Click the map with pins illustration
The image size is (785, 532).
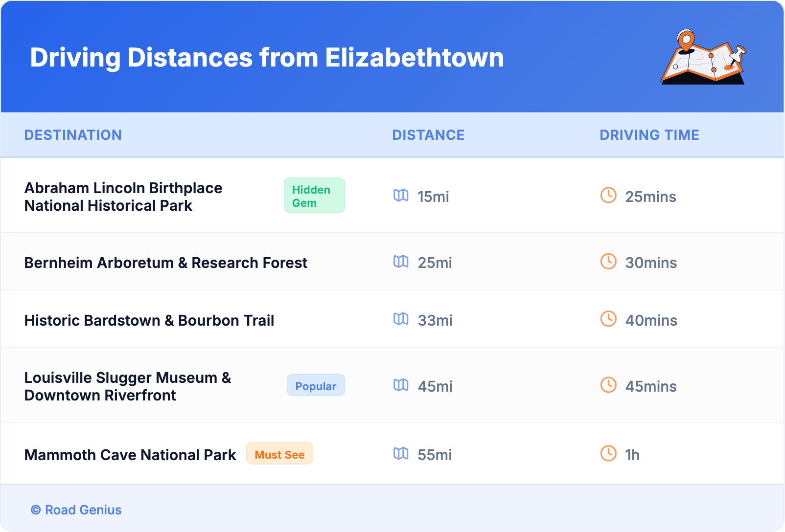coord(703,57)
